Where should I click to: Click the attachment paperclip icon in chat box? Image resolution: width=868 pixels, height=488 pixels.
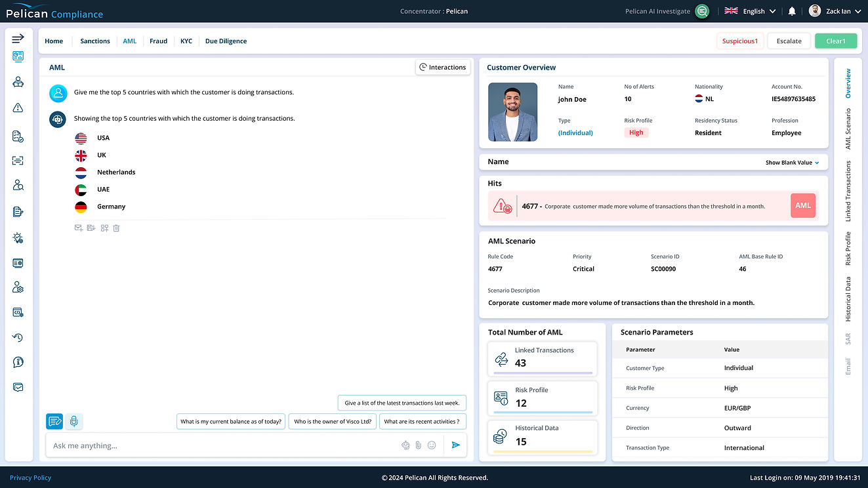[x=419, y=445]
